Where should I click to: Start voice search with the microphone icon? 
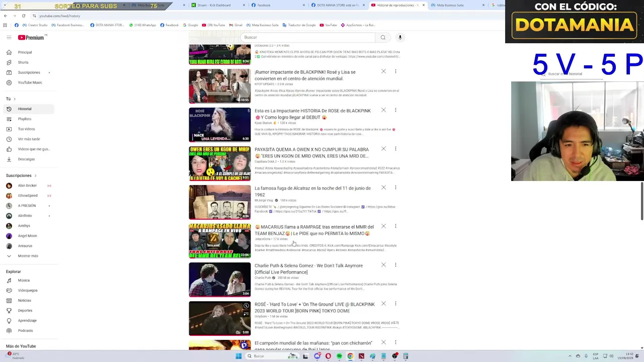pyautogui.click(x=400, y=37)
